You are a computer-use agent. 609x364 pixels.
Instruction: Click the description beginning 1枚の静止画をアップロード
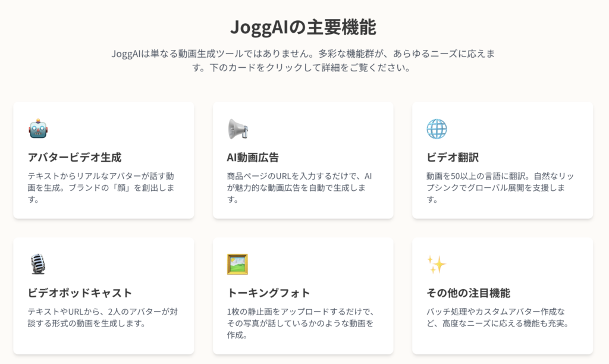point(300,323)
